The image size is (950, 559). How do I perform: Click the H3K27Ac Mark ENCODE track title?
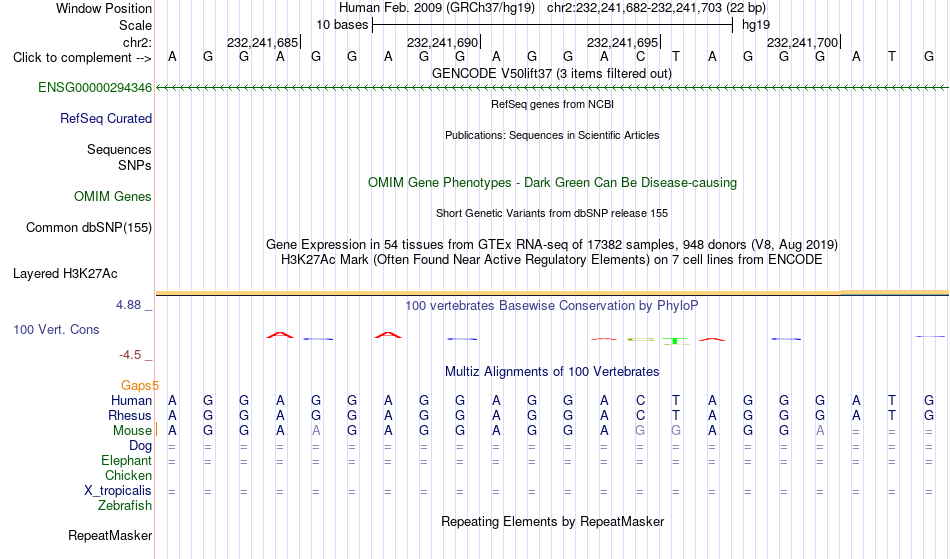coord(552,260)
